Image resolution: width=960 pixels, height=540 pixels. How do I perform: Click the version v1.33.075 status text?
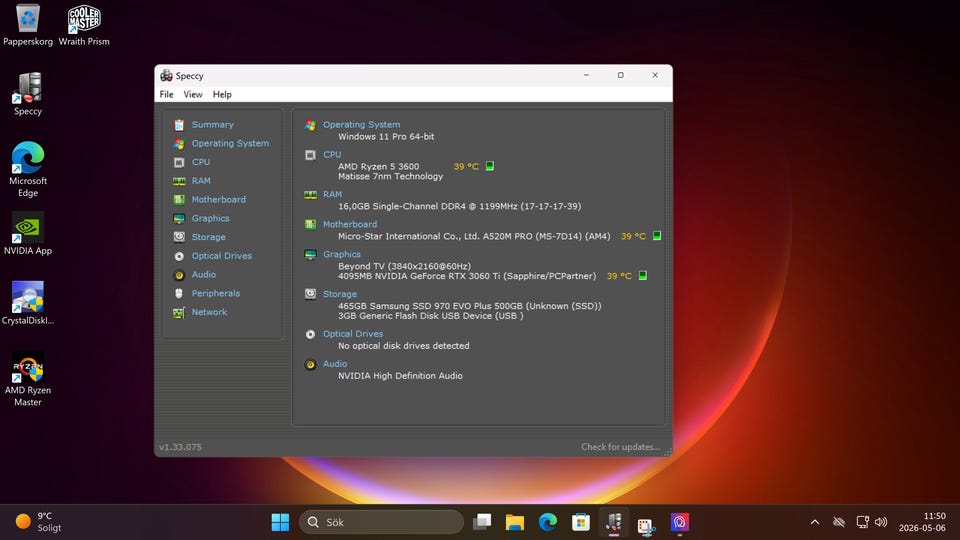point(180,447)
